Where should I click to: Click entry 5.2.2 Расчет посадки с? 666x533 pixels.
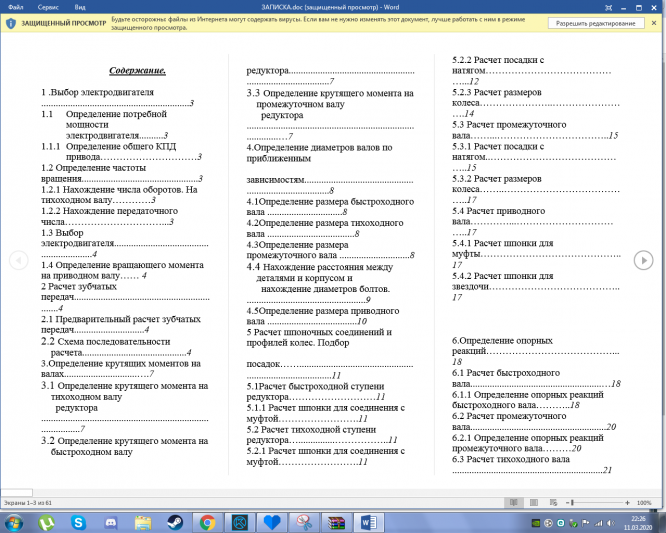click(x=498, y=60)
